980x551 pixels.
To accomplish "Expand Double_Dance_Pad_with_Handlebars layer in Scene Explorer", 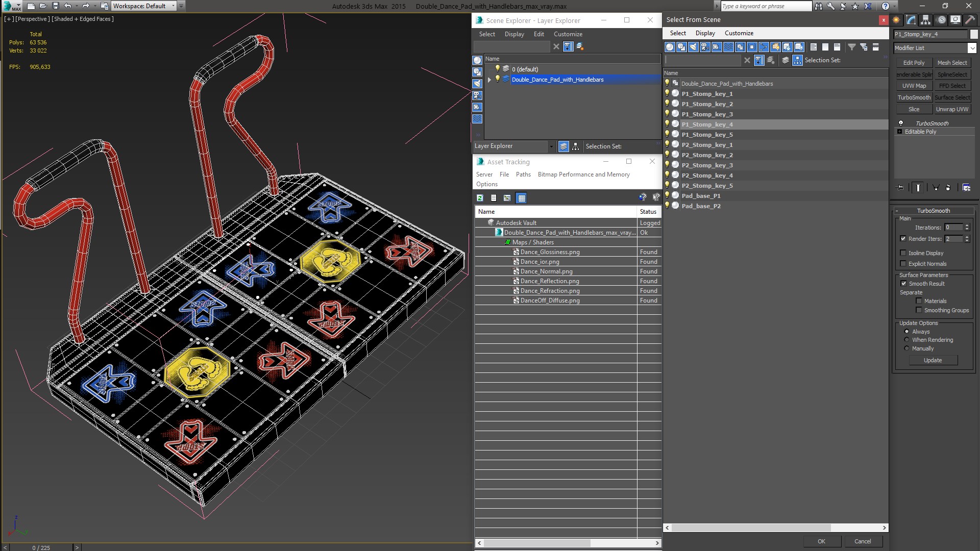I will (x=489, y=80).
